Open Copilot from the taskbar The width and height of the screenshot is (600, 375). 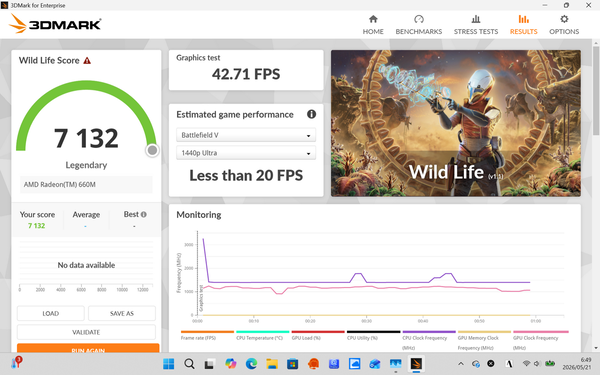(230, 364)
